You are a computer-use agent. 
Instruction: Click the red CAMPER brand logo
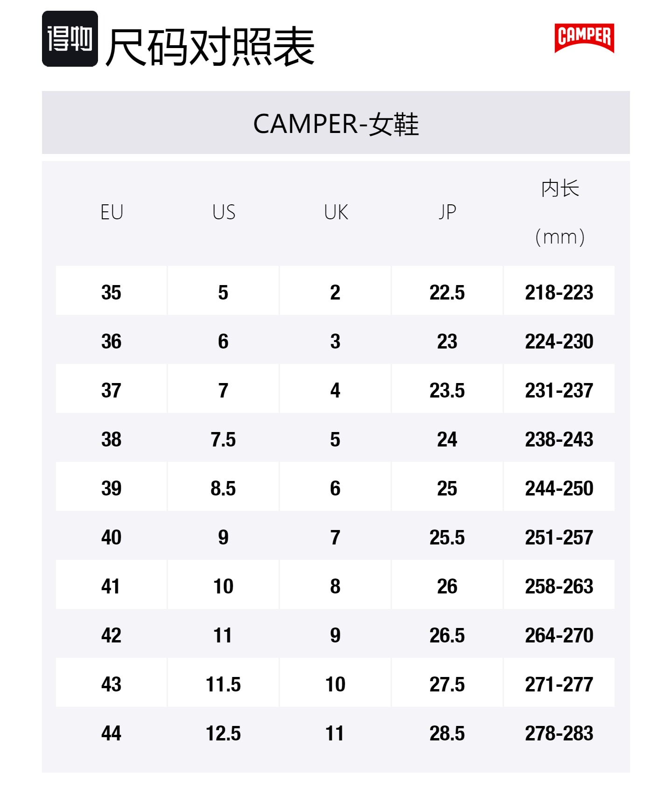[584, 38]
